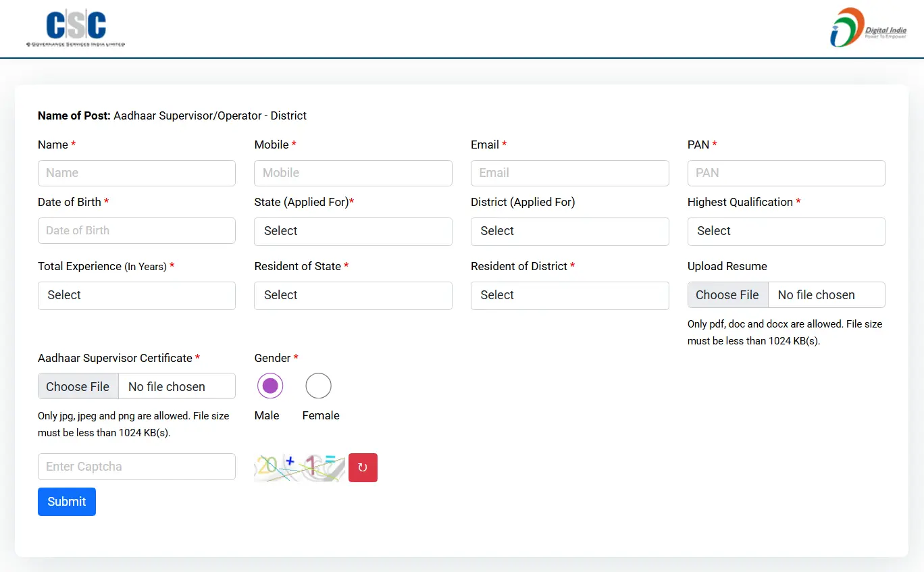Click the PAN text field
Viewport: 924px width, 572px height.
click(786, 173)
